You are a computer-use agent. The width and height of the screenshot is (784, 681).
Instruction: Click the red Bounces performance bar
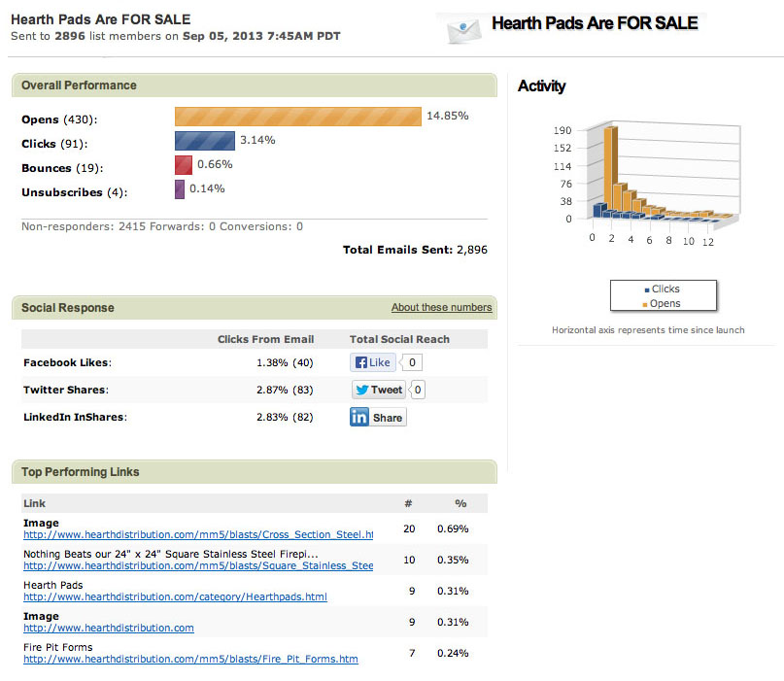tap(183, 165)
